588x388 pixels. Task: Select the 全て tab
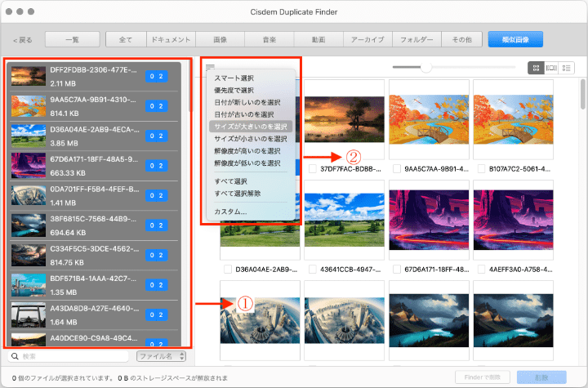(x=126, y=39)
